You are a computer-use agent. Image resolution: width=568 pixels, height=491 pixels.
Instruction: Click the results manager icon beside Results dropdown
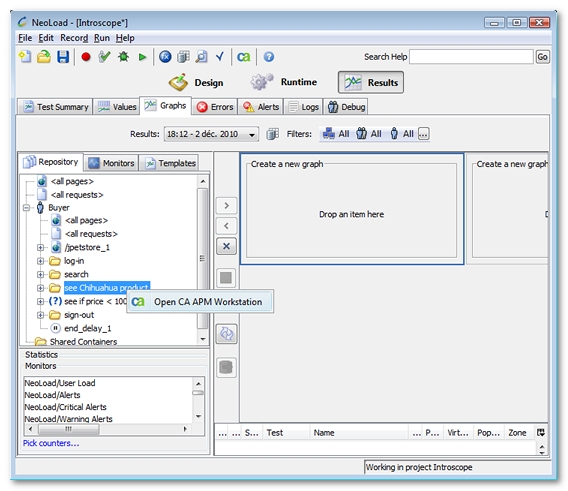(272, 134)
